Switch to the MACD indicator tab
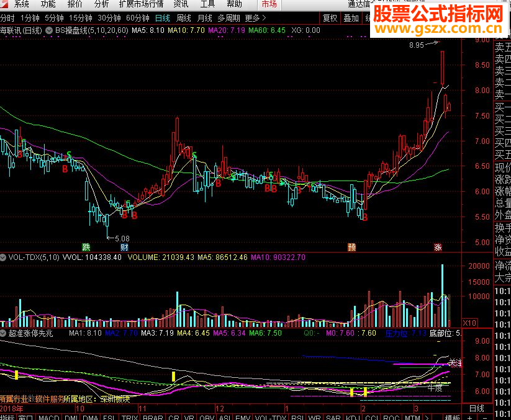Image resolution: width=511 pixels, height=420 pixels. pyautogui.click(x=48, y=418)
